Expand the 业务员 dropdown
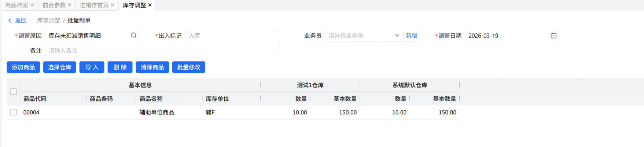 [397, 36]
